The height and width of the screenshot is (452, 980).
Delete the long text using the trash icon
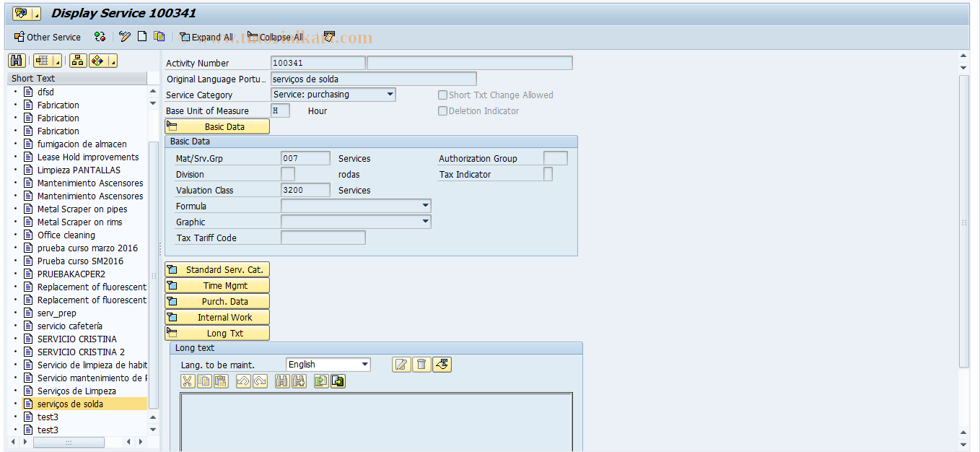421,365
